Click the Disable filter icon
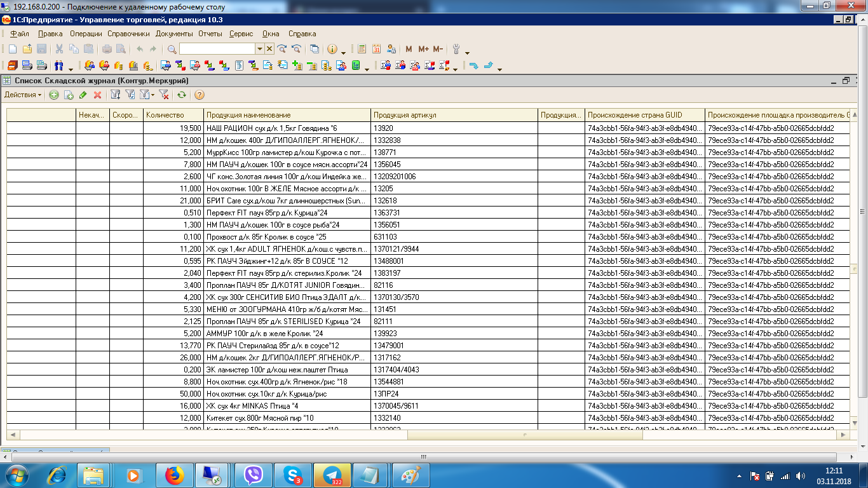This screenshot has width=868, height=488. pos(163,95)
